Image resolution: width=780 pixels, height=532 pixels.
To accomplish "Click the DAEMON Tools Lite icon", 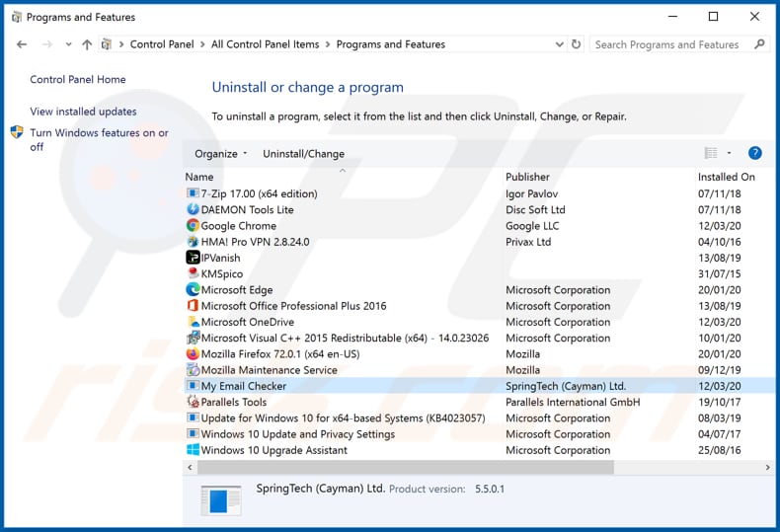I will pos(193,209).
